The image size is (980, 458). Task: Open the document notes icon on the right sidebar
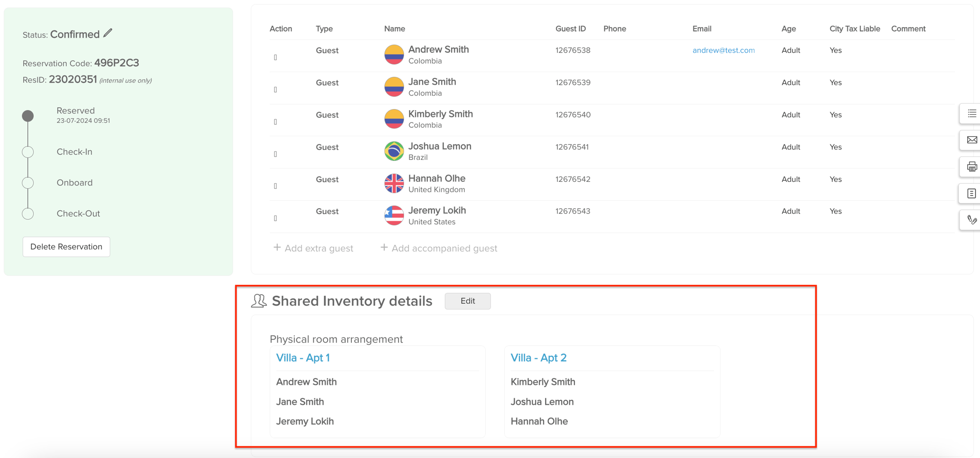972,194
